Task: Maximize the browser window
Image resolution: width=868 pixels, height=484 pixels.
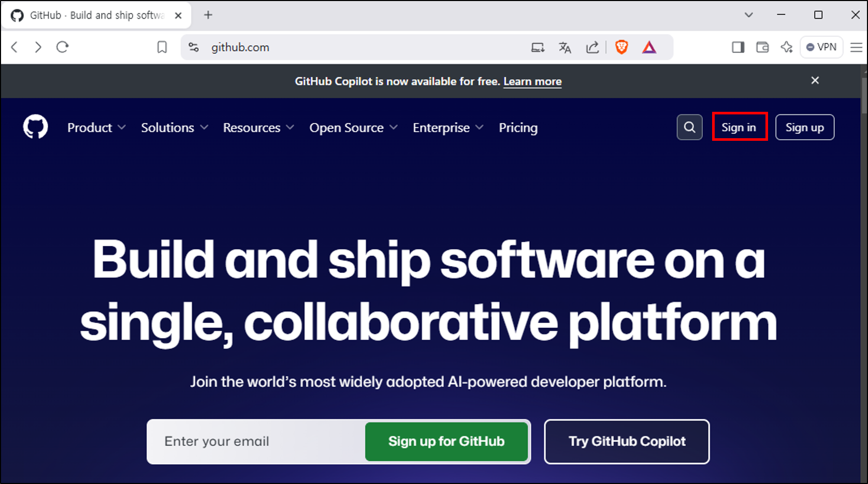Action: click(818, 15)
